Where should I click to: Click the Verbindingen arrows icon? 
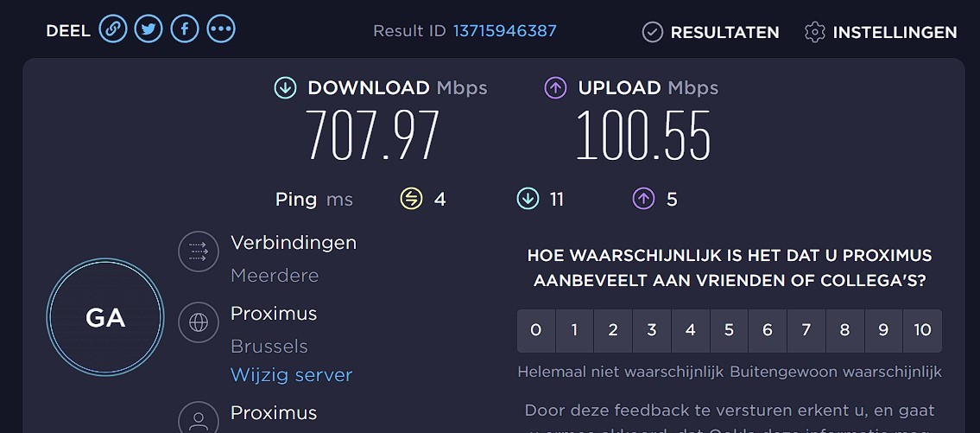click(x=199, y=252)
